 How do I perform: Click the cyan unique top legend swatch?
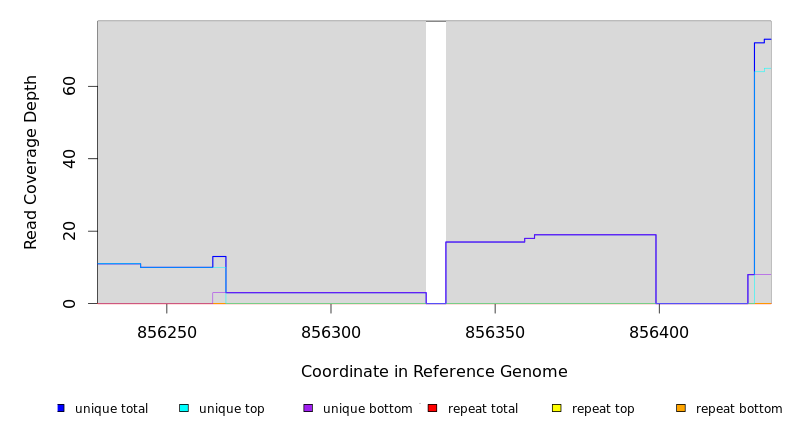[x=184, y=408]
